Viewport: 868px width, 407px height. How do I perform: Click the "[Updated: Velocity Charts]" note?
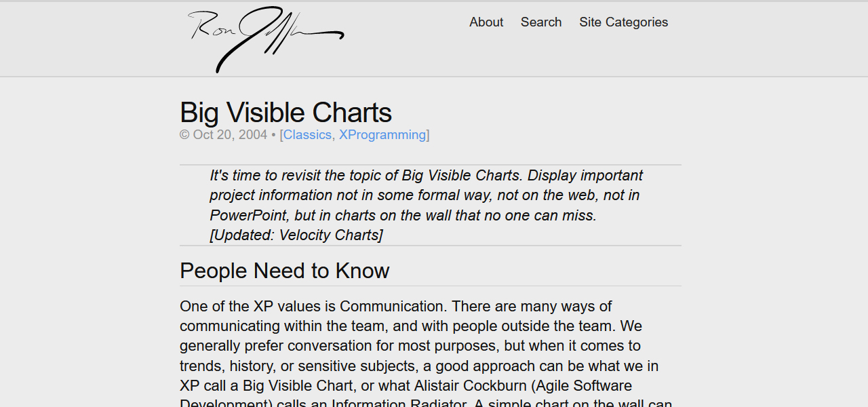(x=296, y=235)
